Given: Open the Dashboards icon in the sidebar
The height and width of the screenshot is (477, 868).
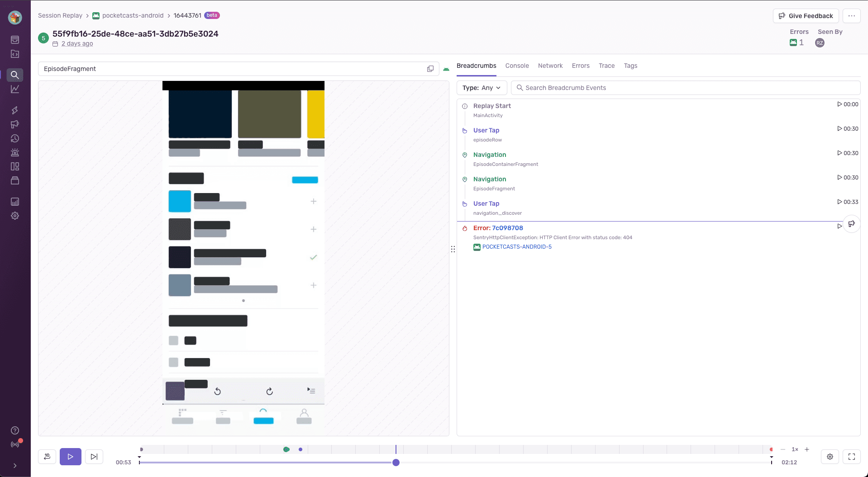Looking at the screenshot, I should click(15, 166).
